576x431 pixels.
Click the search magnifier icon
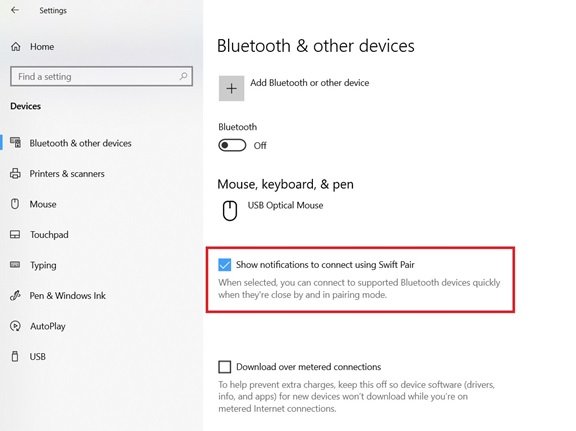click(x=183, y=76)
